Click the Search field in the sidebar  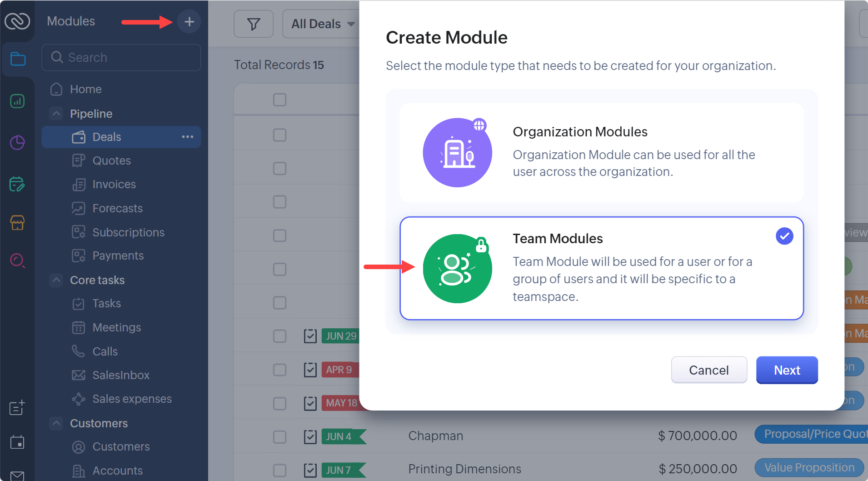click(121, 57)
